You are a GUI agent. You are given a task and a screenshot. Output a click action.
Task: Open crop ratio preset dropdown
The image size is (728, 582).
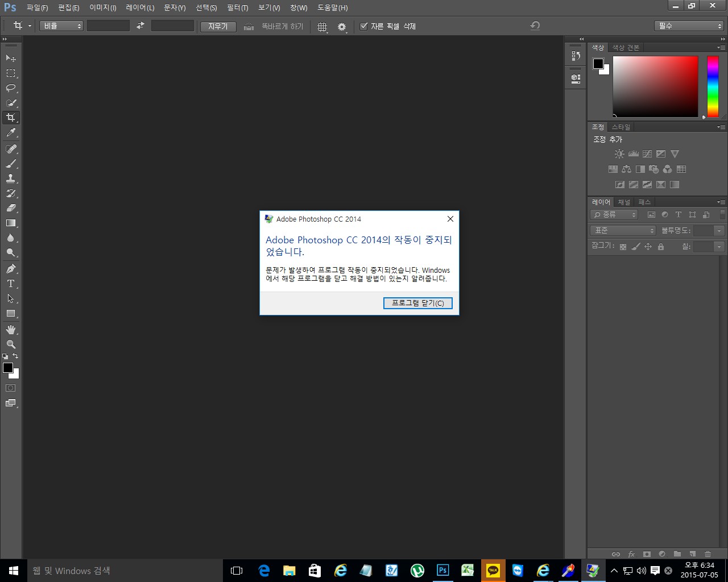pos(61,26)
